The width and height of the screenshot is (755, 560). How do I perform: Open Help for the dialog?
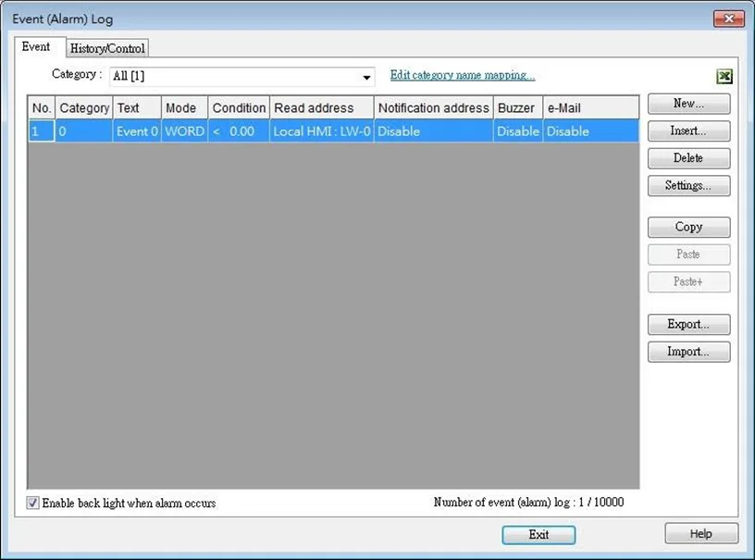[701, 533]
